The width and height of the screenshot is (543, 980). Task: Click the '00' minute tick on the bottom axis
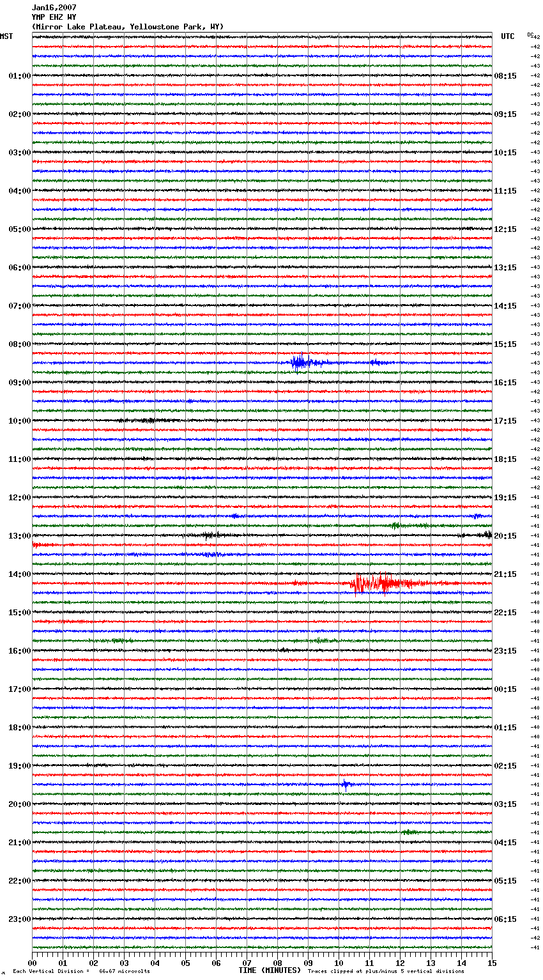pyautogui.click(x=32, y=963)
